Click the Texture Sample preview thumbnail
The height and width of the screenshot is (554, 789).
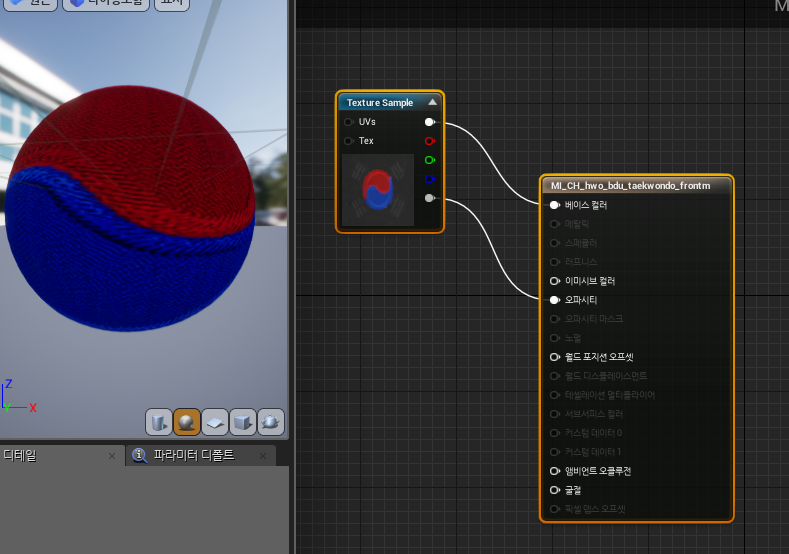378,190
